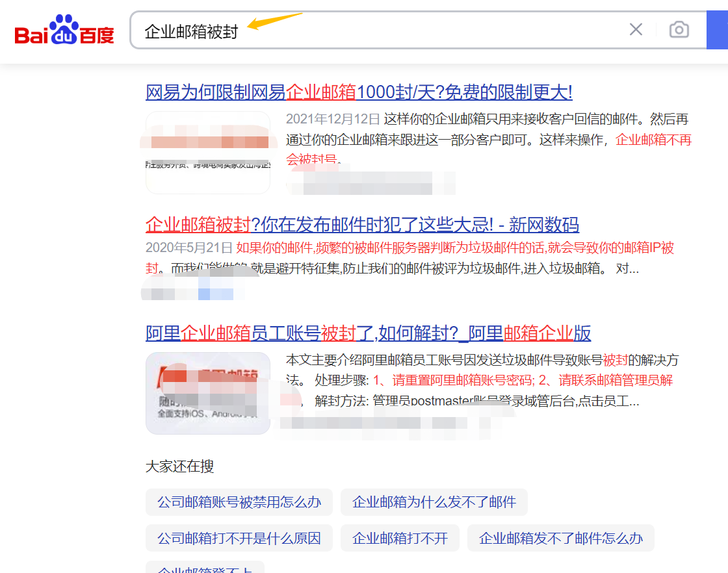
Task: Select related search 公司邮箱账号被禁用怎么办
Action: tap(239, 502)
